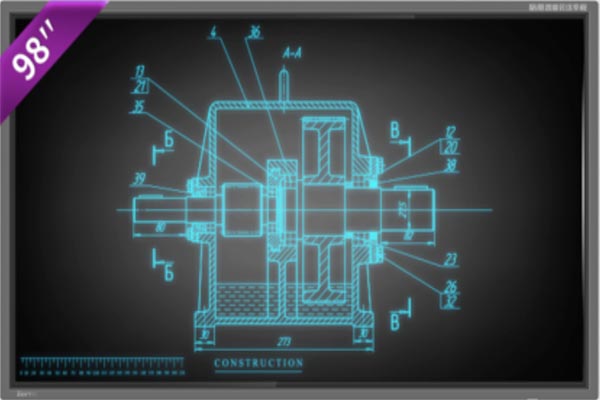Viewport: 600px width, 400px height.
Task: Select callout number 36 near the top
Action: 254,32
